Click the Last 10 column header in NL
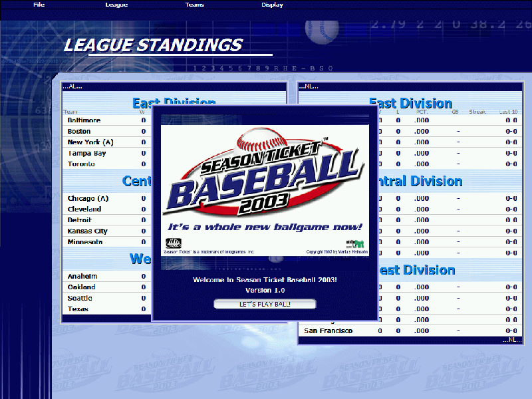Screen dimensions: 532x399 pos(508,112)
